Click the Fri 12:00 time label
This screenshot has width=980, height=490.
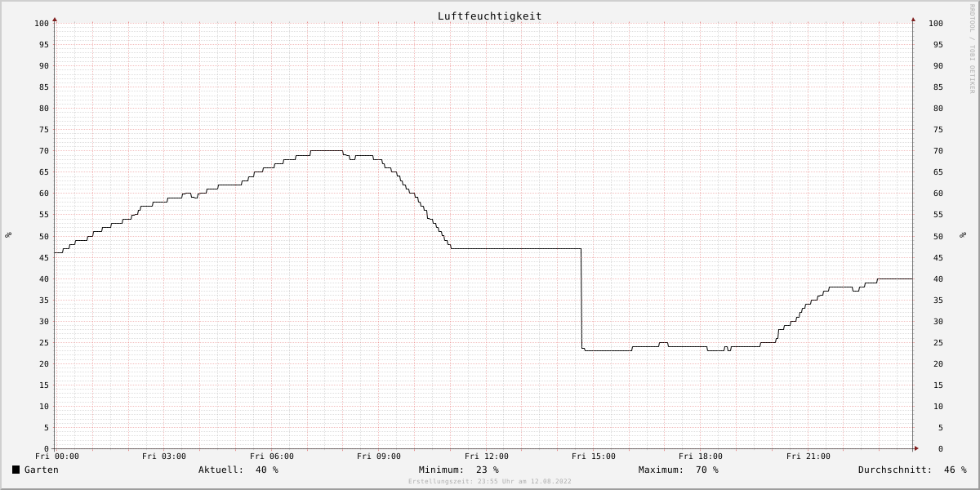point(487,457)
